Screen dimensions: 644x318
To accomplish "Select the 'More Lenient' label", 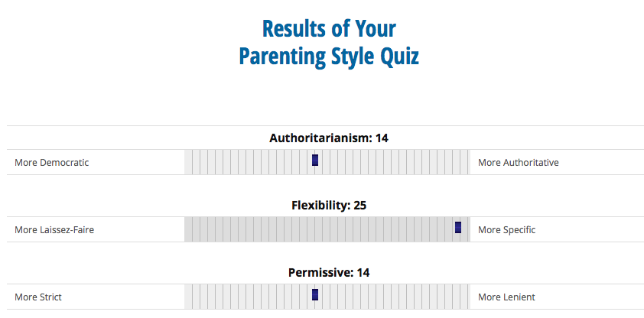I will point(507,297).
